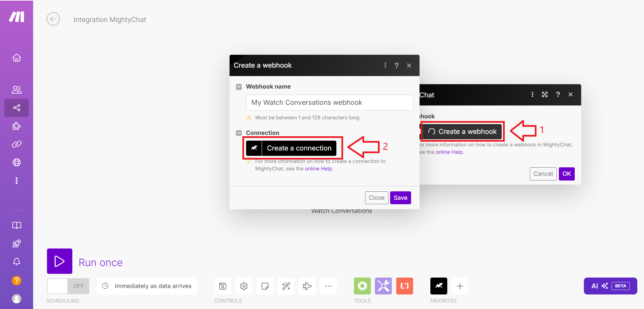
Task: Open the Team section in sidebar
Action: click(17, 90)
